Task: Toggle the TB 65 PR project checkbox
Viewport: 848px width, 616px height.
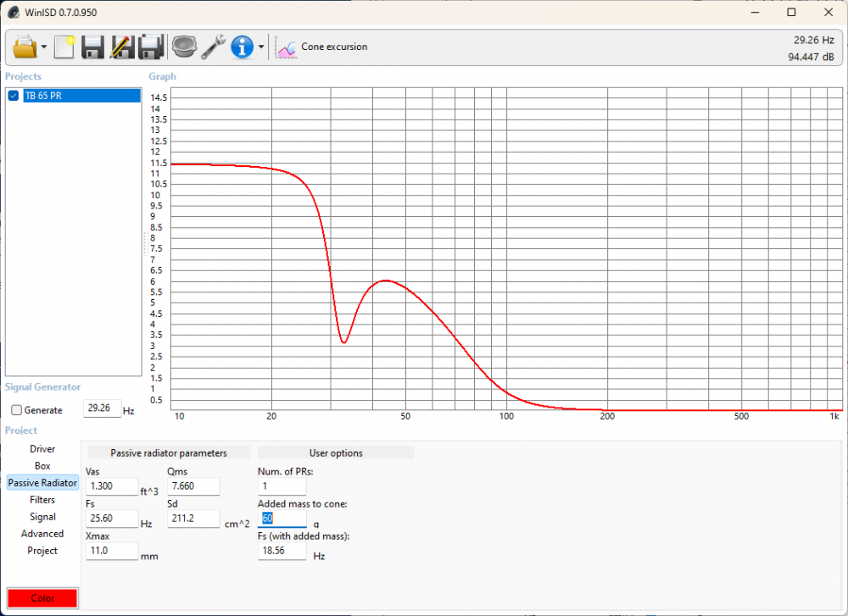Action: [14, 96]
